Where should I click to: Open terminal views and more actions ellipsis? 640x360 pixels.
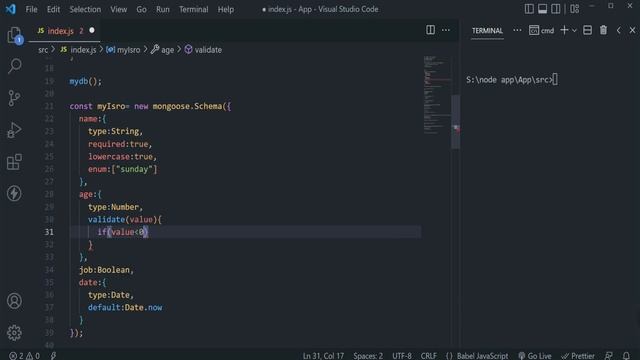click(x=517, y=30)
